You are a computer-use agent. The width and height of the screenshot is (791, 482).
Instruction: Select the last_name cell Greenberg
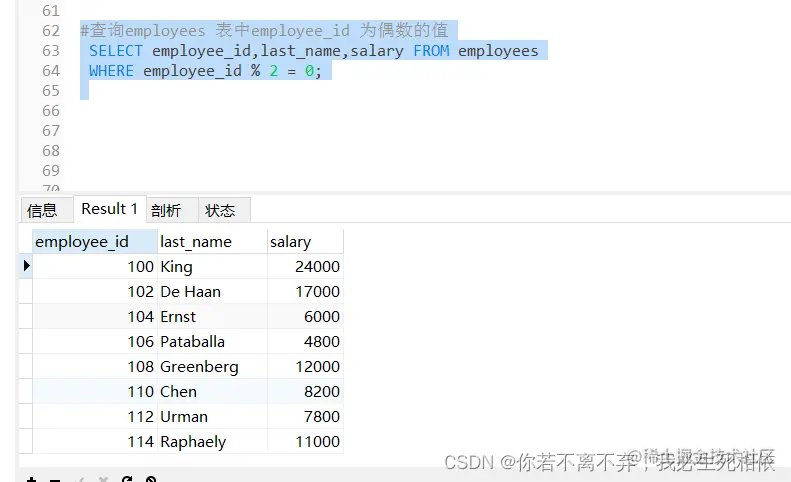click(212, 366)
